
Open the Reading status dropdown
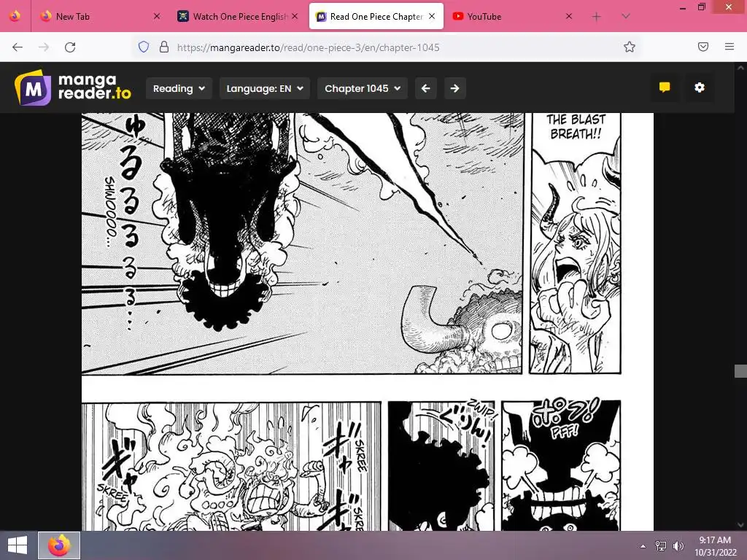(179, 88)
